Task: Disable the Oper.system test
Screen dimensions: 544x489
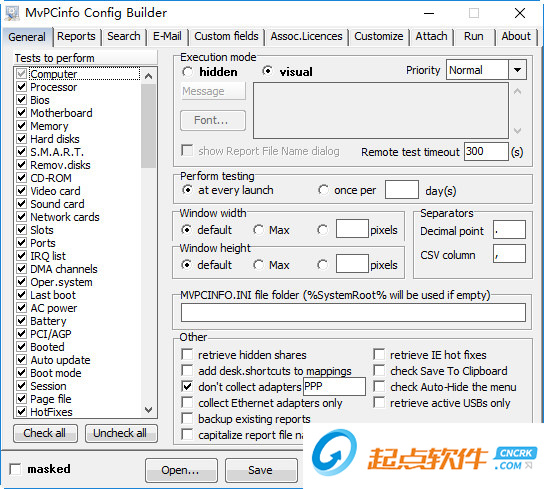Action: pos(22,282)
